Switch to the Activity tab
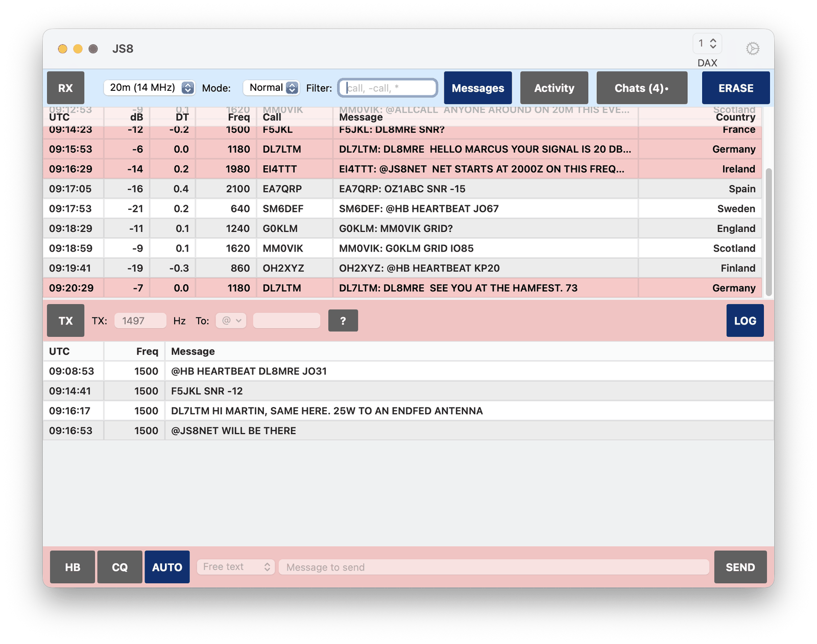The image size is (817, 644). (x=554, y=88)
